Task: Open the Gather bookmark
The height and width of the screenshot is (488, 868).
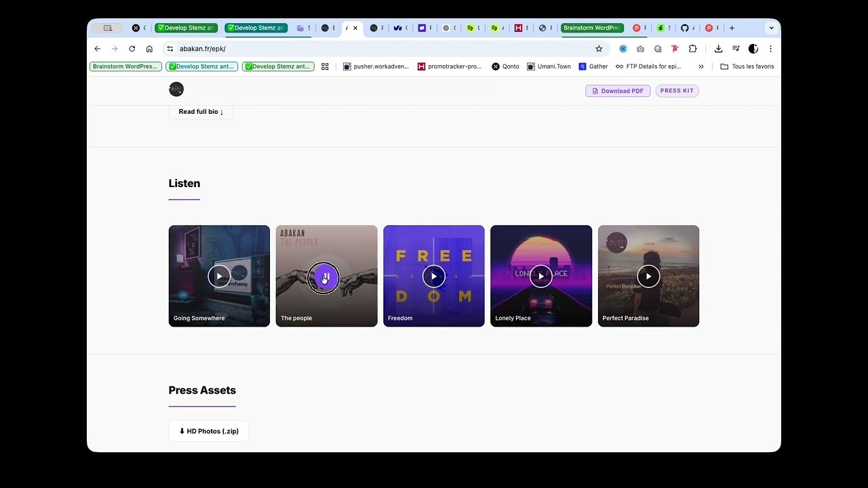Action: point(593,66)
